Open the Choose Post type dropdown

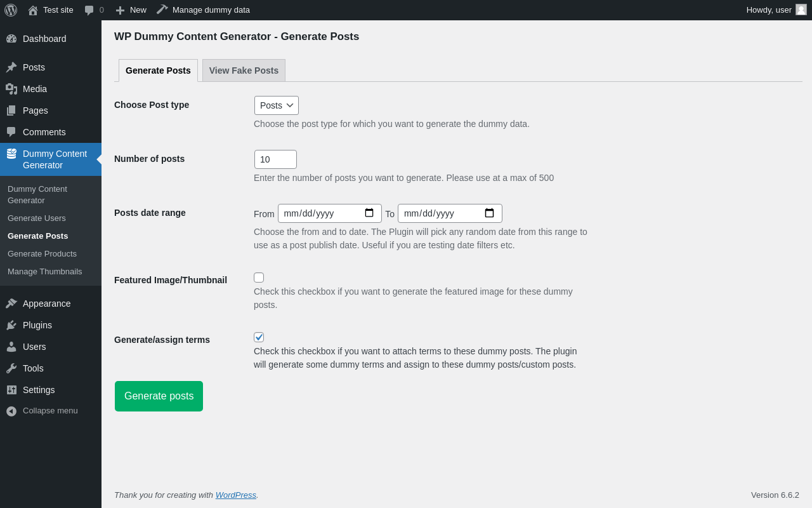277,105
